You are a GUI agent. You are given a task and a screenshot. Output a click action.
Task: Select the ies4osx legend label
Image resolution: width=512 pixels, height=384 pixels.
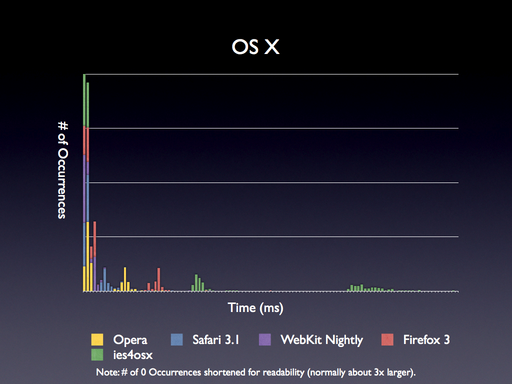tap(133, 355)
